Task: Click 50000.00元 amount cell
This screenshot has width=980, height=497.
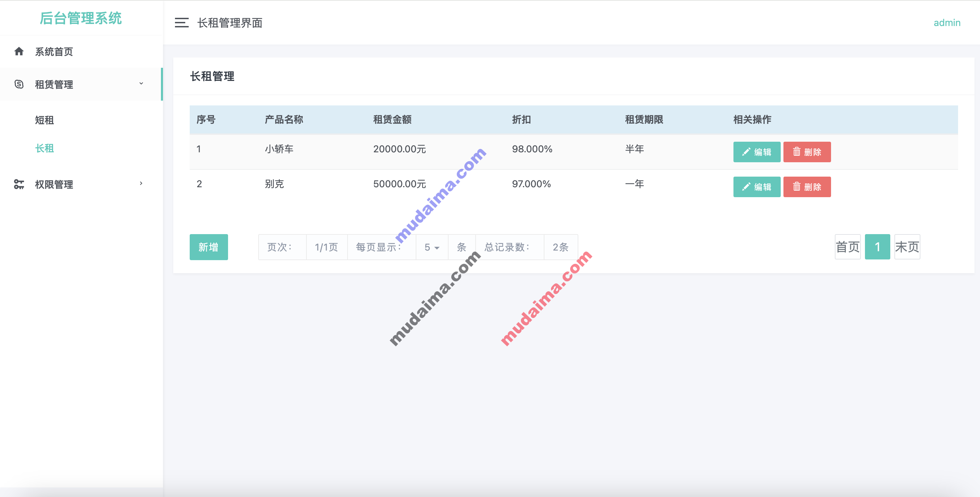Action: [x=400, y=184]
